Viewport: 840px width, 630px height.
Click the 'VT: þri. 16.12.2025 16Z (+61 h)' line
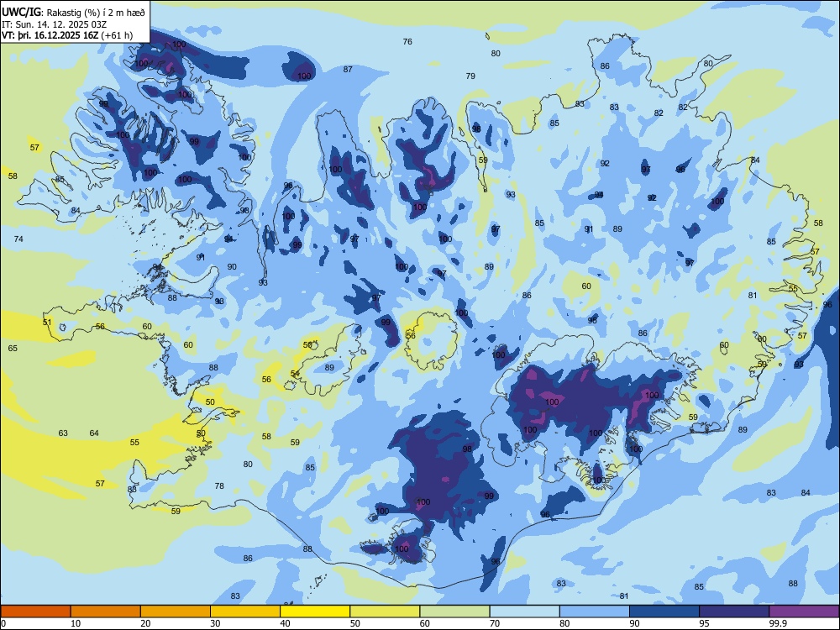click(67, 35)
